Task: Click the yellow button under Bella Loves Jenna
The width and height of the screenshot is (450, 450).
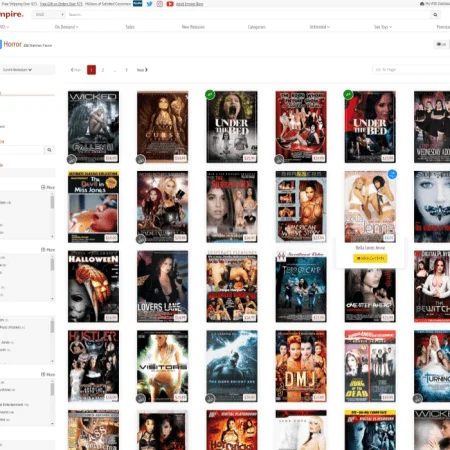Action: click(370, 258)
